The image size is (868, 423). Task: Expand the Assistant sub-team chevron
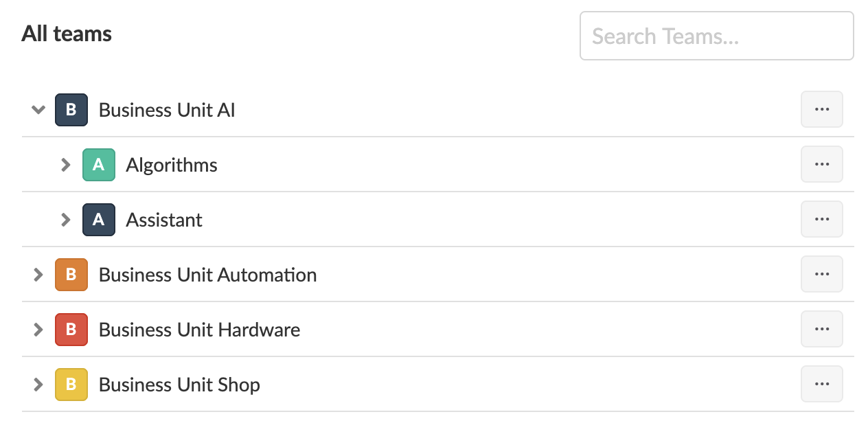(x=66, y=220)
